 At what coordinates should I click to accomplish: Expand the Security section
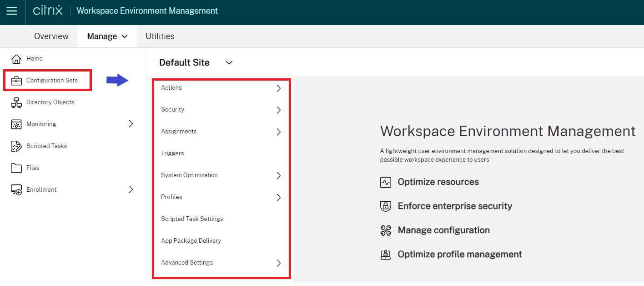tap(279, 110)
